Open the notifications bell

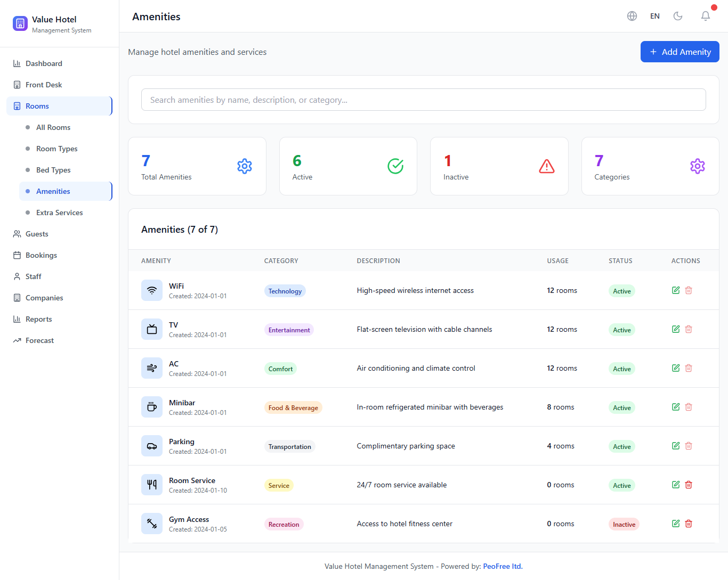coord(705,16)
